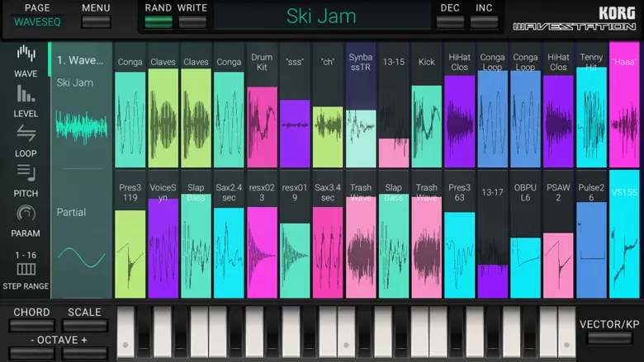Viewport: 644px width, 362px height.
Task: Change the 1 - 16 step range
Action: (x=26, y=270)
